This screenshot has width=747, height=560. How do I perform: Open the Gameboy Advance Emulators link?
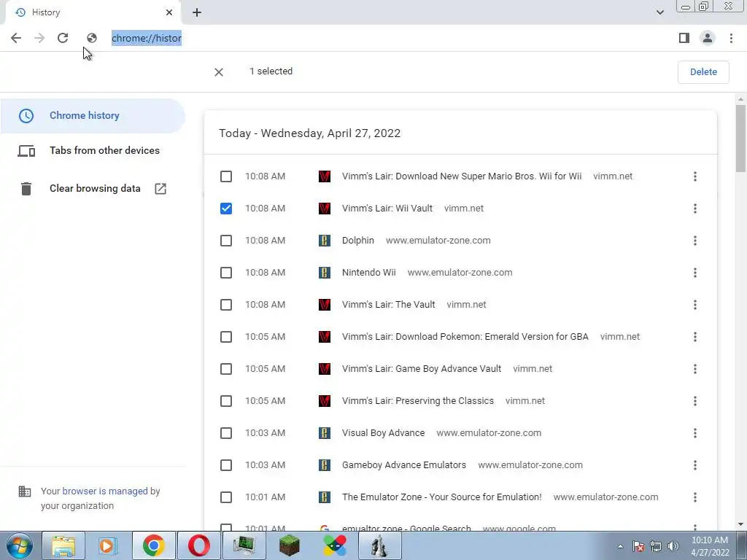coord(404,465)
